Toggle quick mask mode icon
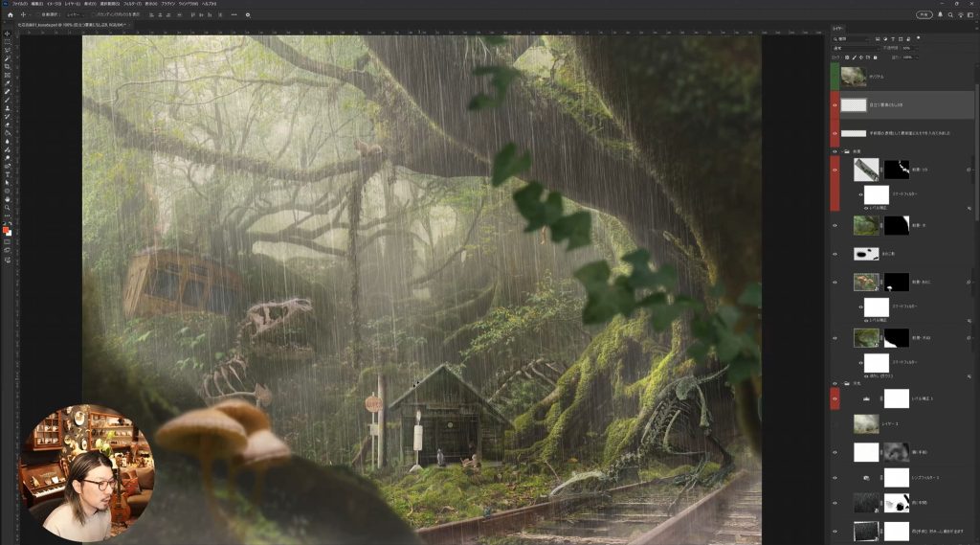 click(7, 241)
